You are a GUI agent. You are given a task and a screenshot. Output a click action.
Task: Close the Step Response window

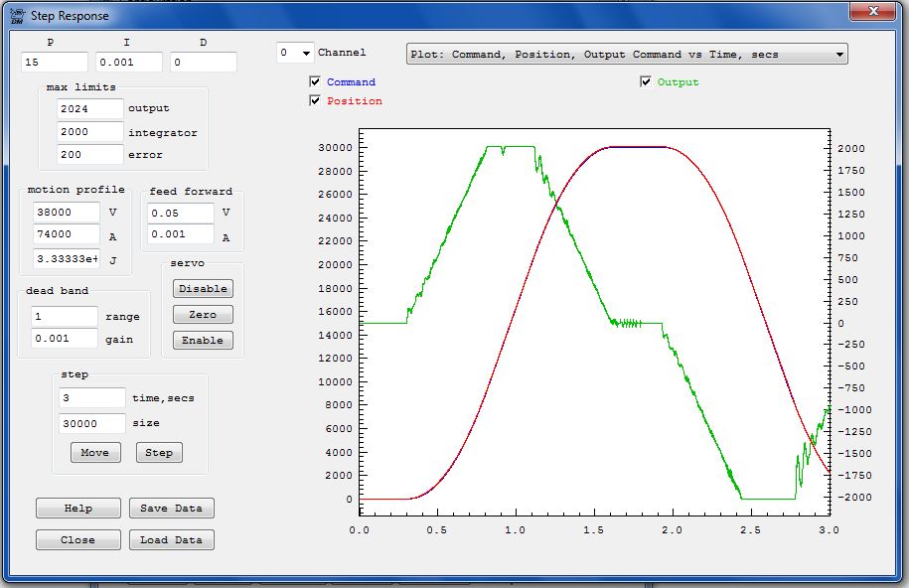(x=874, y=12)
